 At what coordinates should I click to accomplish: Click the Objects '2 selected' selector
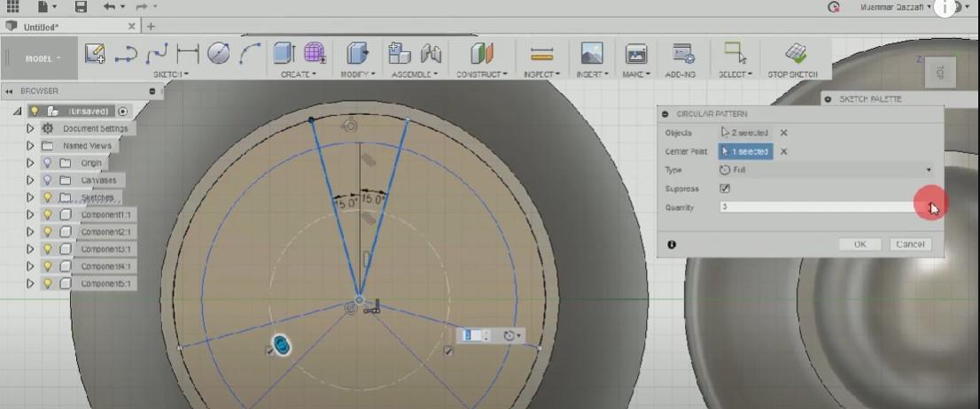coord(745,133)
